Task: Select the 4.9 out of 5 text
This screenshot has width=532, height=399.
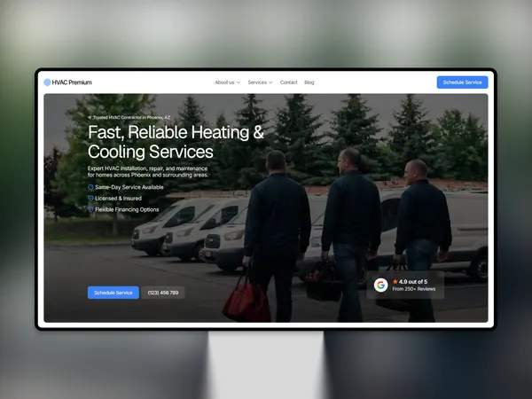Action: (x=413, y=282)
